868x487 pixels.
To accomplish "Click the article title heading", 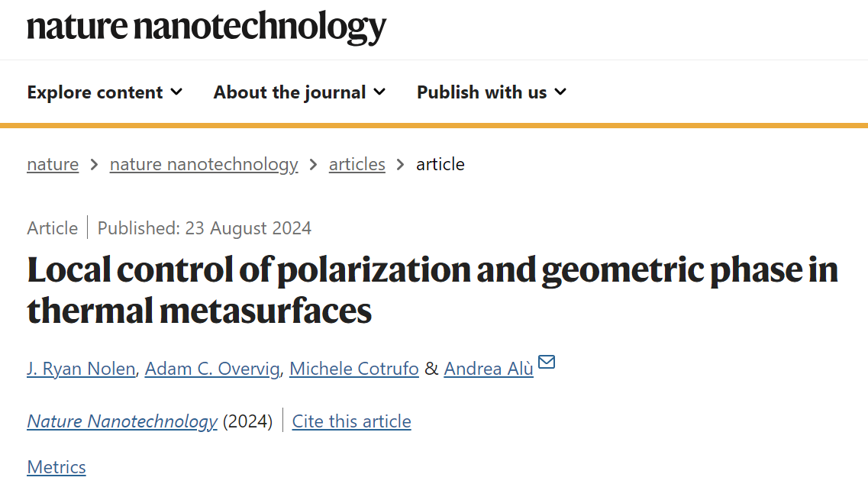I will coord(432,290).
